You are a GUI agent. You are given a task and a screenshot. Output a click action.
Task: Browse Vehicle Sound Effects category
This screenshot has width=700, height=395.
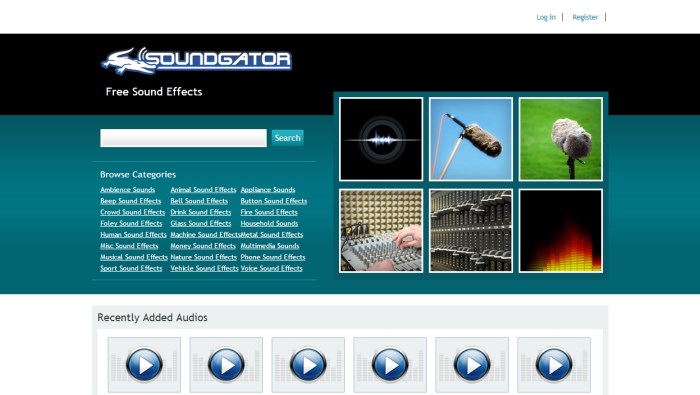tap(204, 268)
